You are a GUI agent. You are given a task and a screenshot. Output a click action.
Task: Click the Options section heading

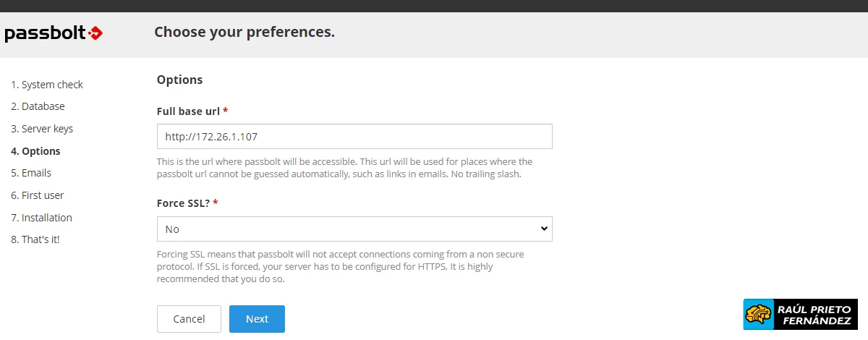click(179, 80)
